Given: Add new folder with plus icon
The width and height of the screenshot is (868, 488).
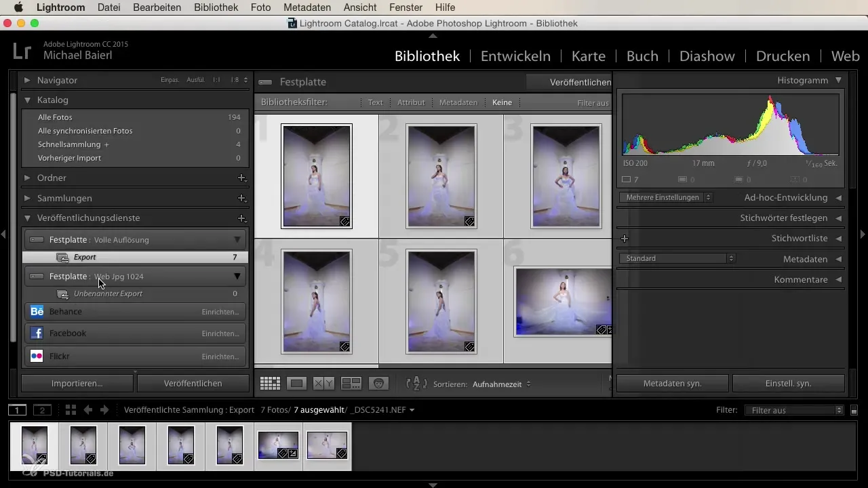Looking at the screenshot, I should [x=241, y=178].
